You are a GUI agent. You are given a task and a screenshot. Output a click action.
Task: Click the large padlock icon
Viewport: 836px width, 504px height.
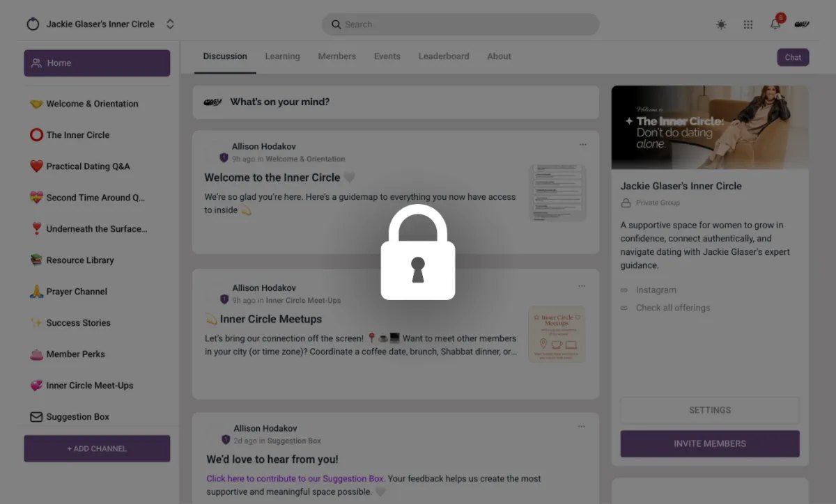click(x=418, y=252)
